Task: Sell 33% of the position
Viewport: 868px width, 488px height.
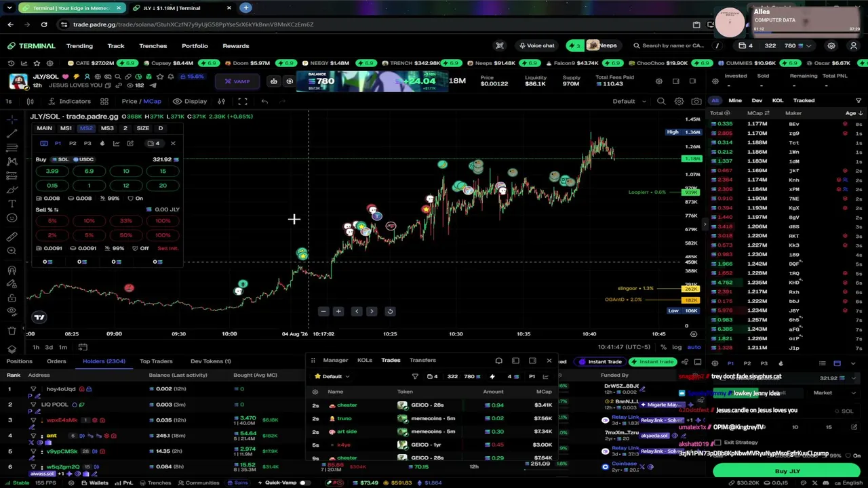Action: click(126, 221)
